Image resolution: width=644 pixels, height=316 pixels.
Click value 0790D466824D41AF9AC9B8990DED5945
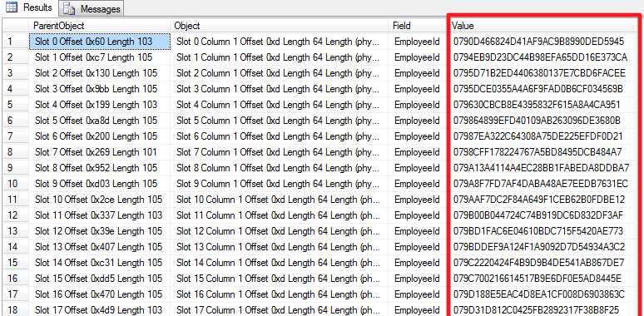(x=538, y=42)
